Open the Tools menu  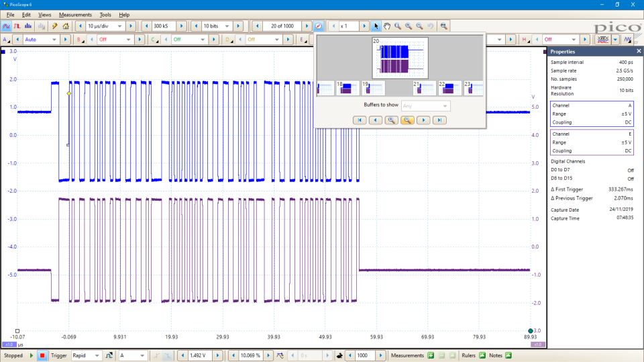(105, 14)
